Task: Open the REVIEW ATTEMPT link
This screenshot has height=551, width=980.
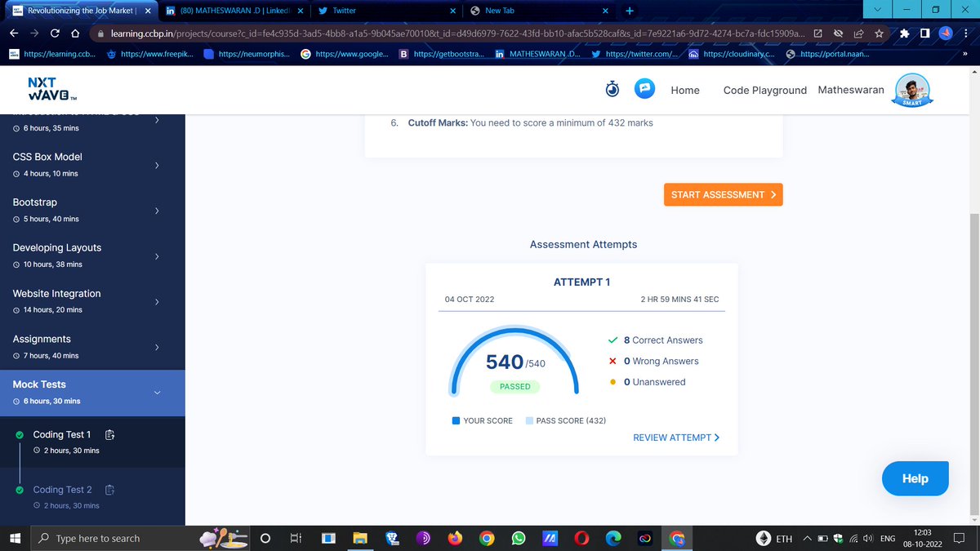Action: [676, 438]
